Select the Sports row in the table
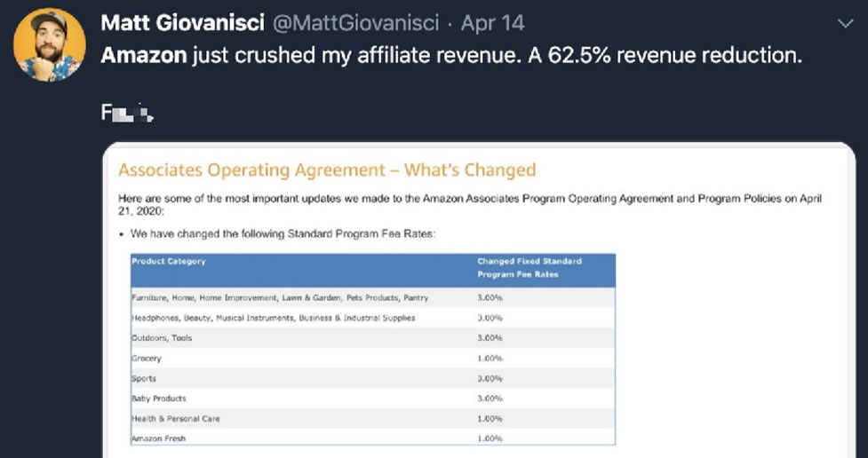Image resolution: width=868 pixels, height=458 pixels. point(144,379)
